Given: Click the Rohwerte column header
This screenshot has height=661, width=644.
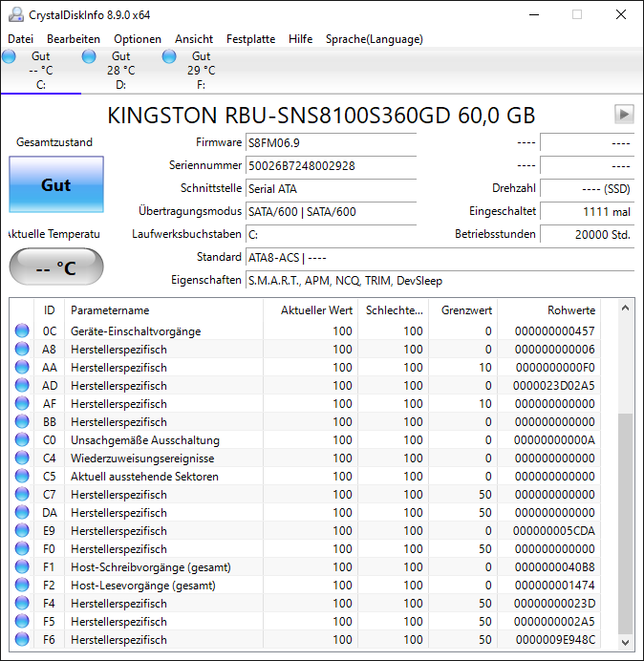Looking at the screenshot, I should tap(549, 310).
